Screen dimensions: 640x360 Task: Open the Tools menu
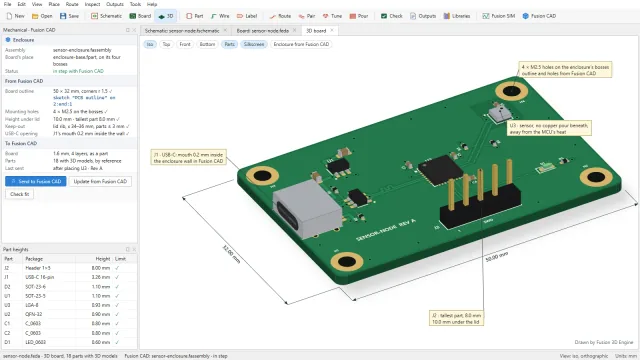[135, 4]
